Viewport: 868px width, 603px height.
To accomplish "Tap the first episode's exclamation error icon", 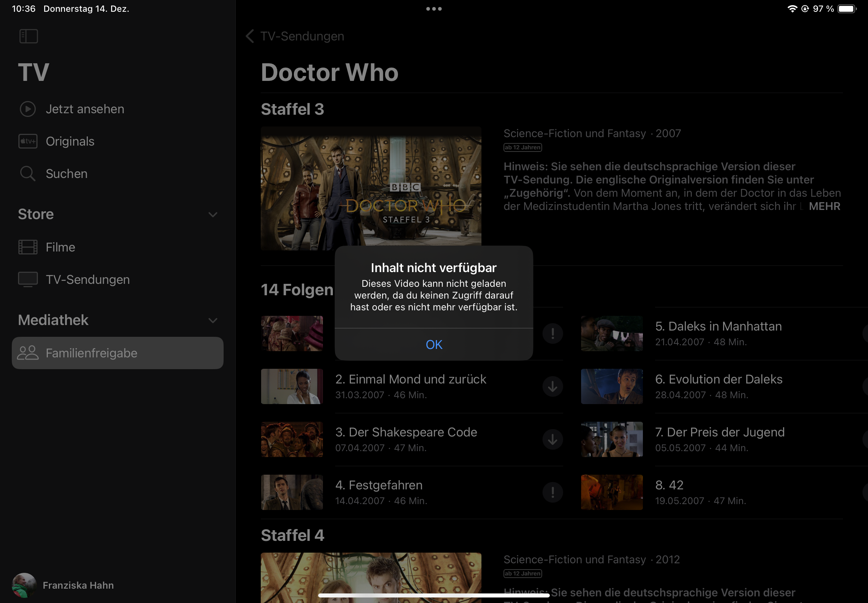I will pos(552,333).
